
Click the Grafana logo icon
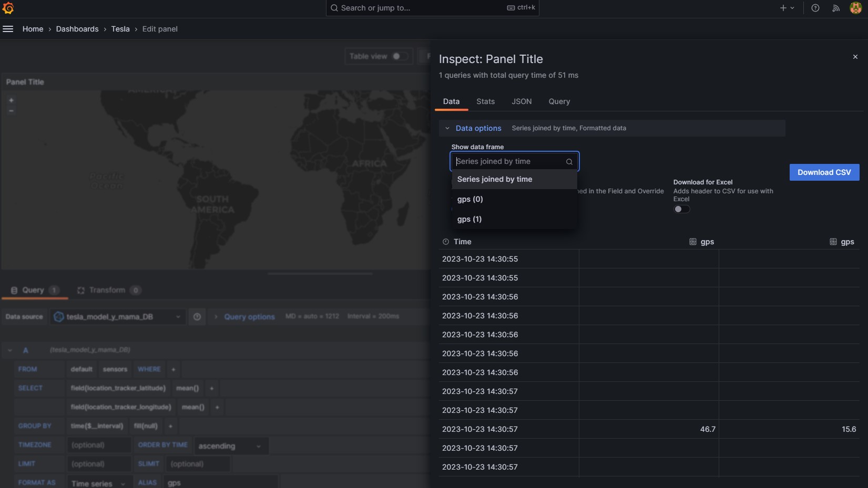(8, 8)
